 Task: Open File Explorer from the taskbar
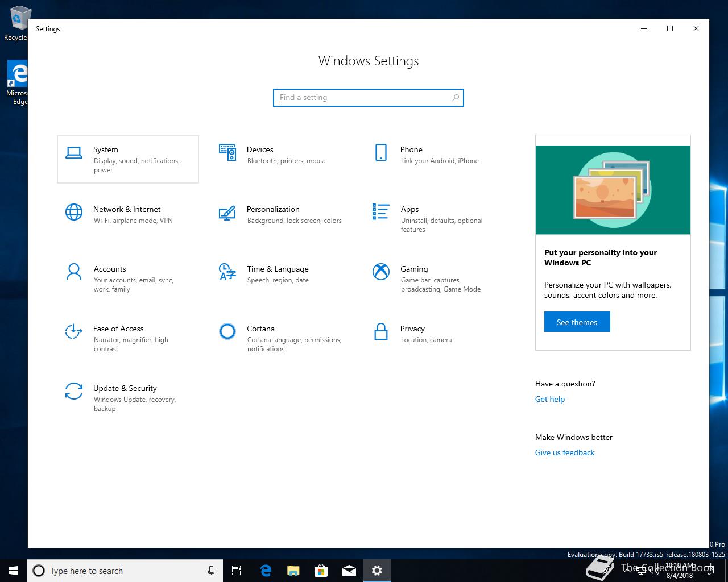click(x=293, y=571)
